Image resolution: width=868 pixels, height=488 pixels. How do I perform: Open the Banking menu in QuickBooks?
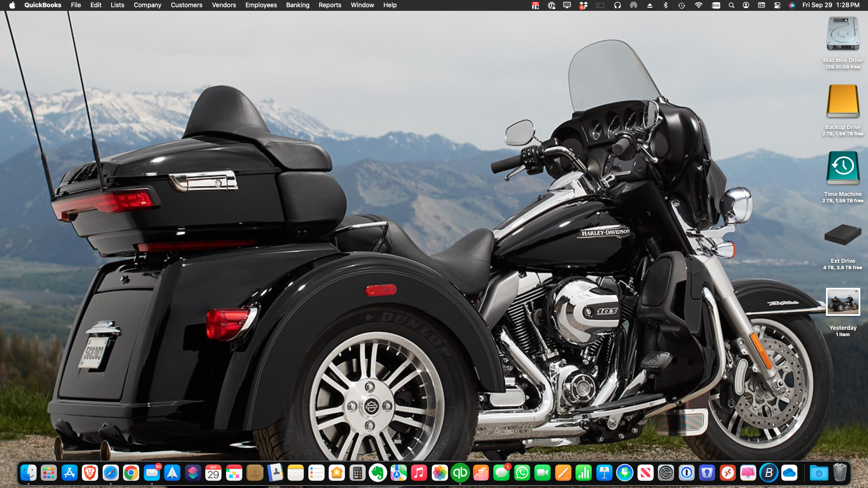pos(297,5)
